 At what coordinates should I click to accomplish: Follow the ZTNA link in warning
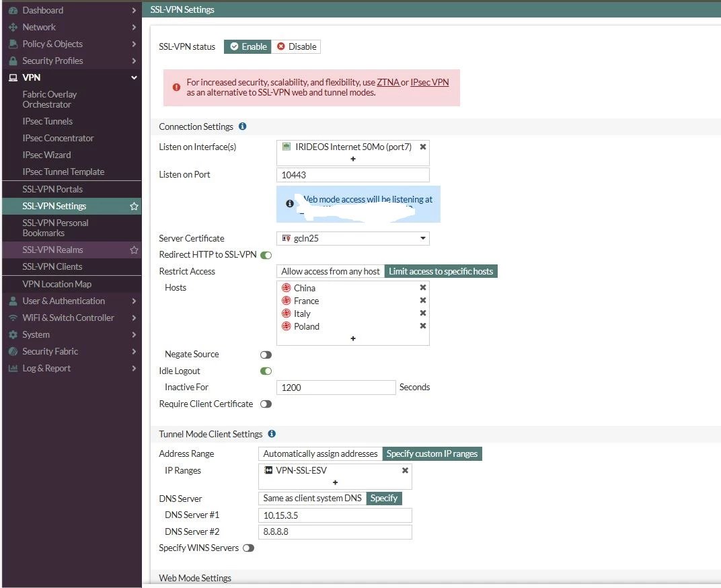(388, 82)
